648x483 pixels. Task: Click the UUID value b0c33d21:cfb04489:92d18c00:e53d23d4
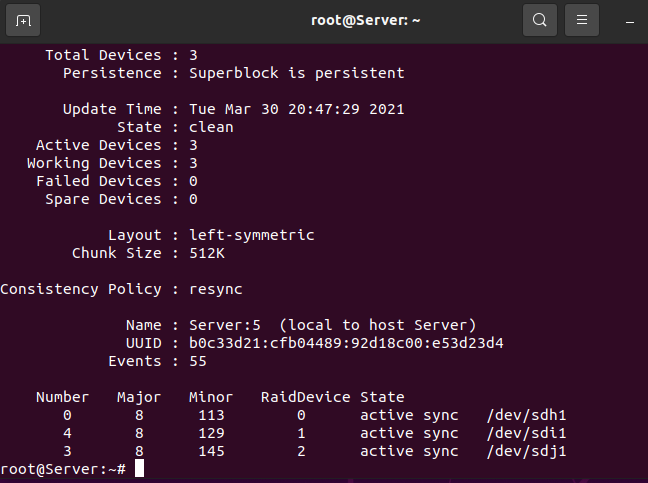346,343
